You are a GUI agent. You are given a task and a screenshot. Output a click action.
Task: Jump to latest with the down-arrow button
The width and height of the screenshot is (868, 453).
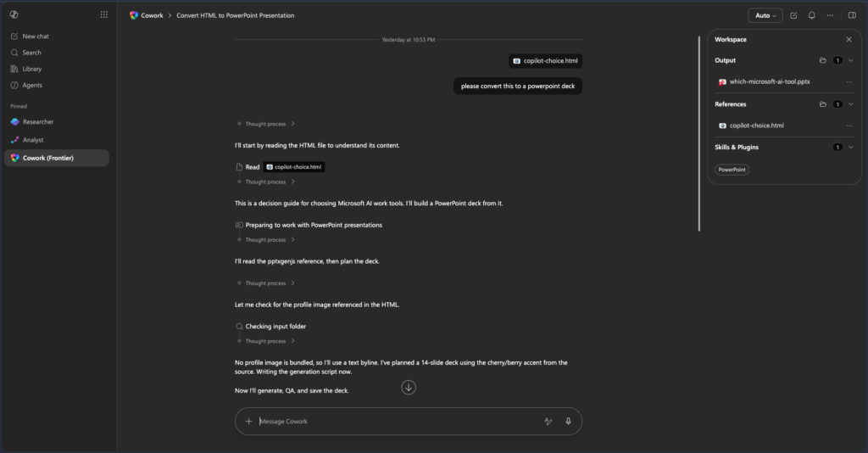[409, 388]
